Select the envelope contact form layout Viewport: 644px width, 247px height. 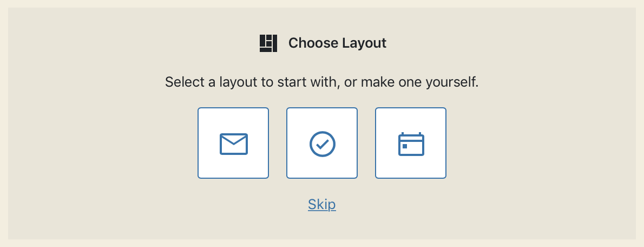point(233,143)
